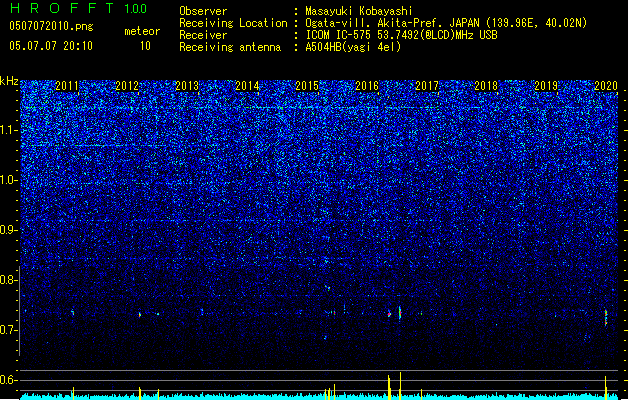The width and height of the screenshot is (629, 400).
Task: Click the Receiving antenna field label
Action: coord(230,47)
